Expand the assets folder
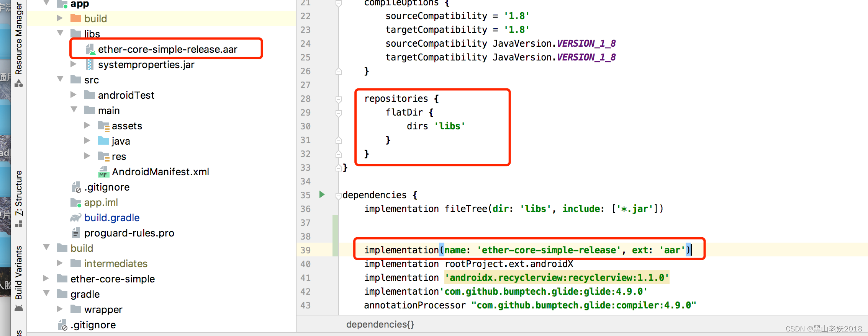868x336 pixels. pos(87,126)
